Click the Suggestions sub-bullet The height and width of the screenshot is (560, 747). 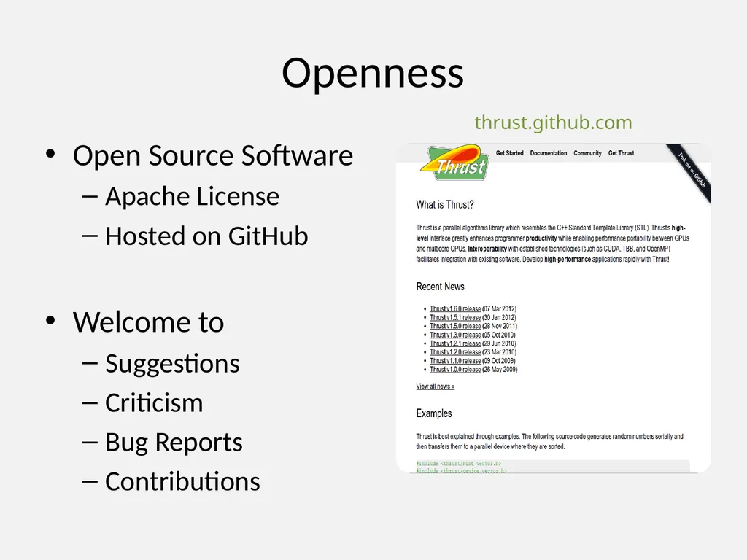(x=172, y=364)
